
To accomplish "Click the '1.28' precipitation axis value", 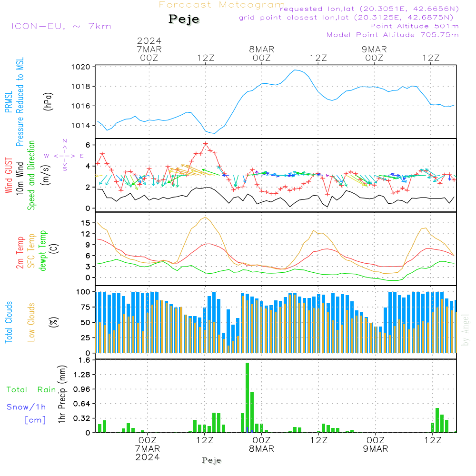I will click(82, 375).
